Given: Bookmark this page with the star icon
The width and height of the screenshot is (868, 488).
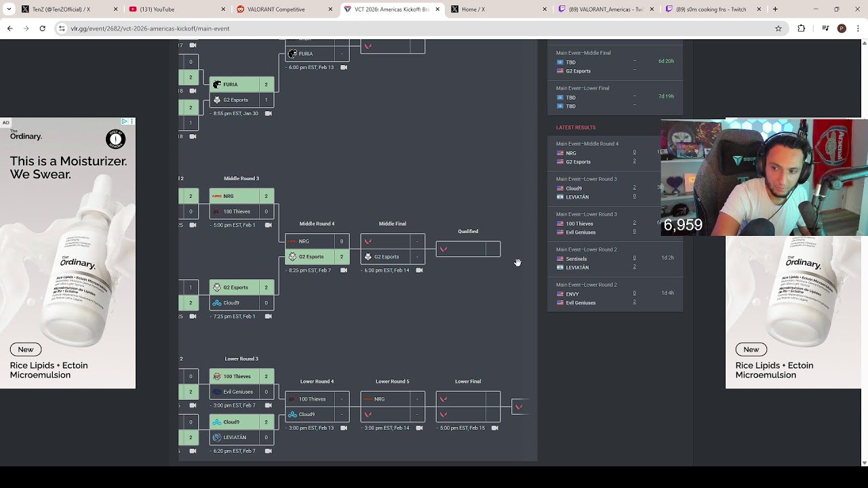Looking at the screenshot, I should pos(778,28).
